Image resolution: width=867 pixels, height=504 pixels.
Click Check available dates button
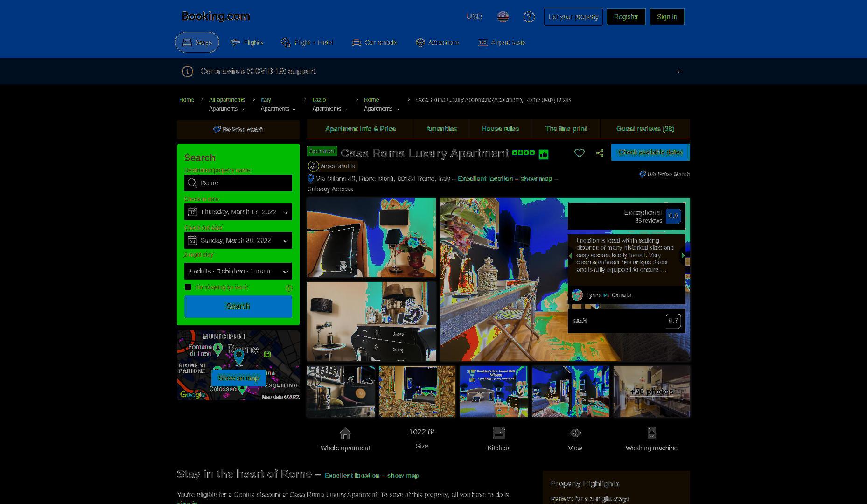[650, 152]
